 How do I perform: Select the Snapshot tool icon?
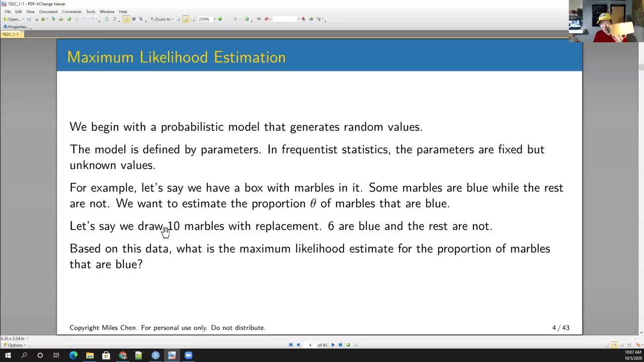pos(133,19)
